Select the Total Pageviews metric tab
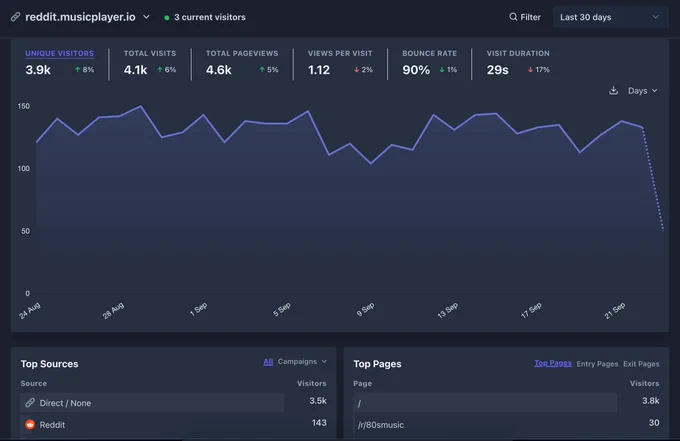The image size is (680, 441). pos(242,53)
